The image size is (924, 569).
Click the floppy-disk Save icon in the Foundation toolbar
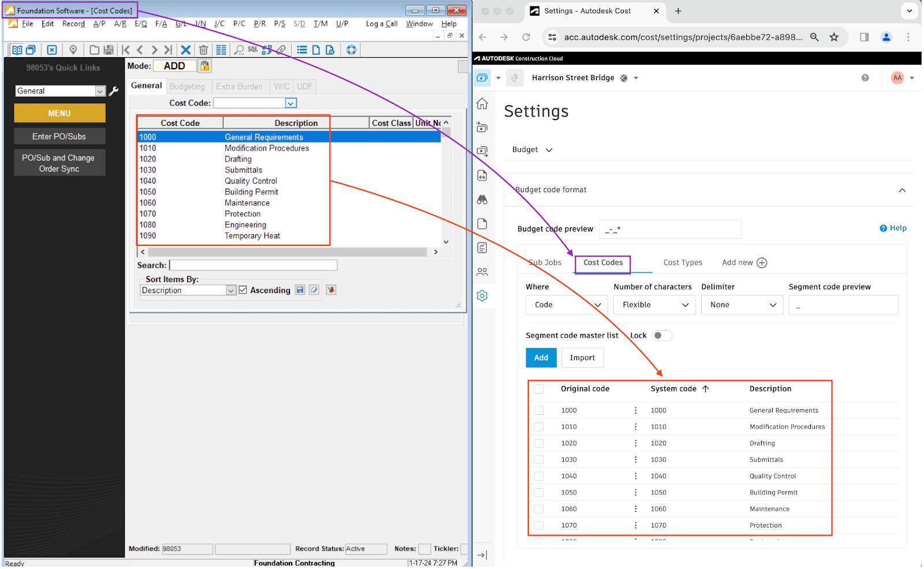(x=109, y=50)
